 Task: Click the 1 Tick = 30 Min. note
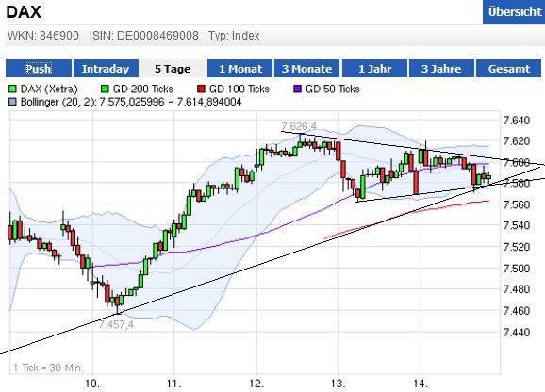[x=48, y=367]
